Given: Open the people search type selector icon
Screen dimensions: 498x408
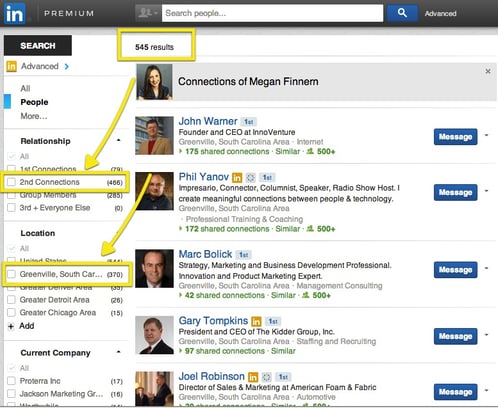Looking at the screenshot, I should (148, 13).
